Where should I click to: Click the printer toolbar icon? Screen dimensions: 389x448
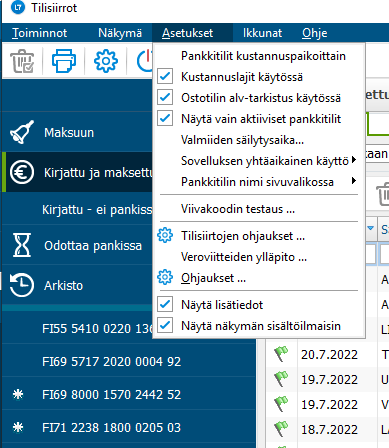pyautogui.click(x=64, y=61)
